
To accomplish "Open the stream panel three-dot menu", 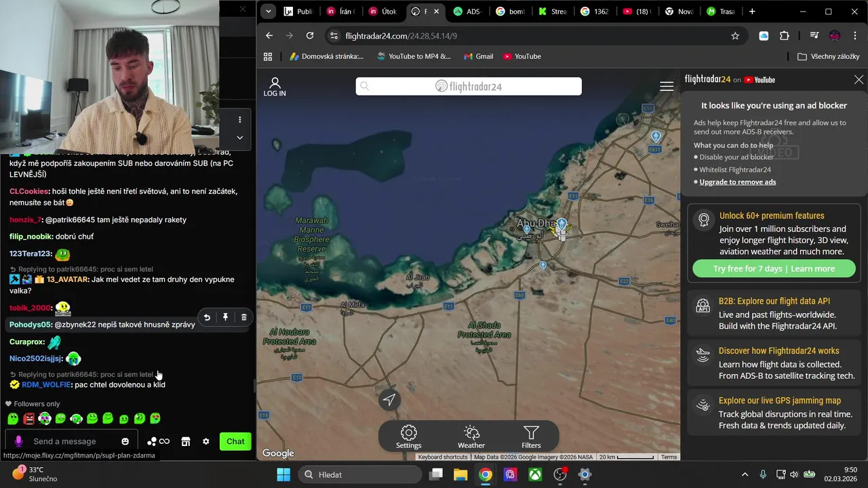I will (x=239, y=120).
